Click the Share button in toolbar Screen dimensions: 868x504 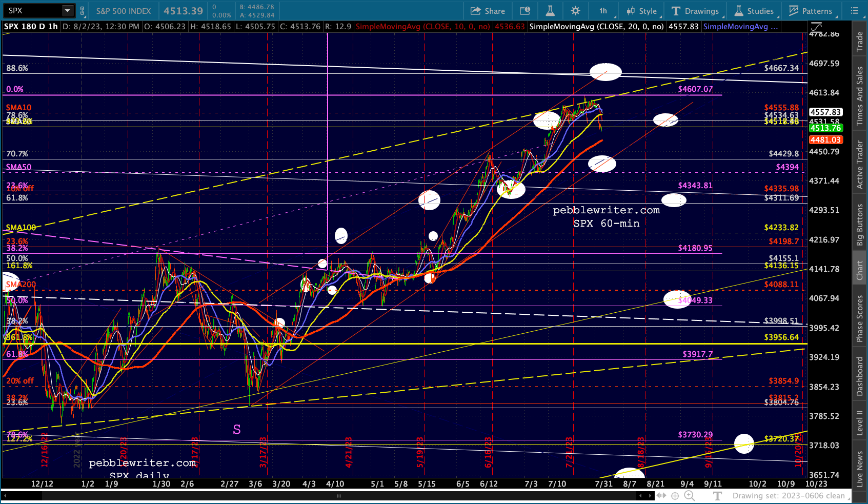[x=488, y=11]
